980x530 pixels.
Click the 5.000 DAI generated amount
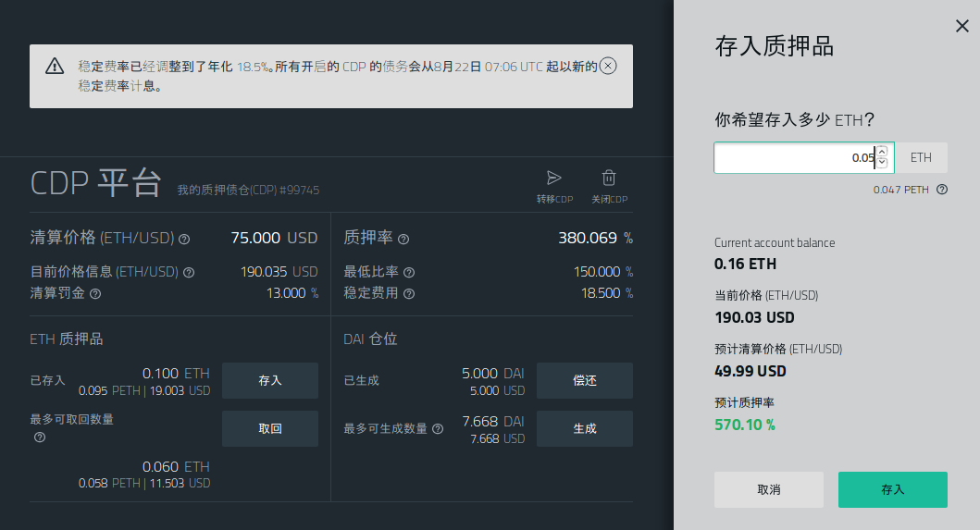[x=493, y=373]
